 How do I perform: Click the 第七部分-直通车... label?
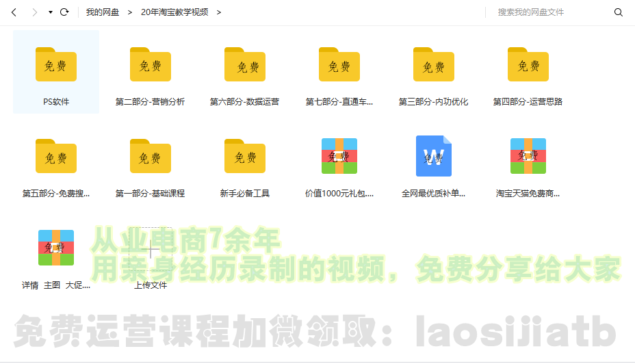pyautogui.click(x=339, y=102)
